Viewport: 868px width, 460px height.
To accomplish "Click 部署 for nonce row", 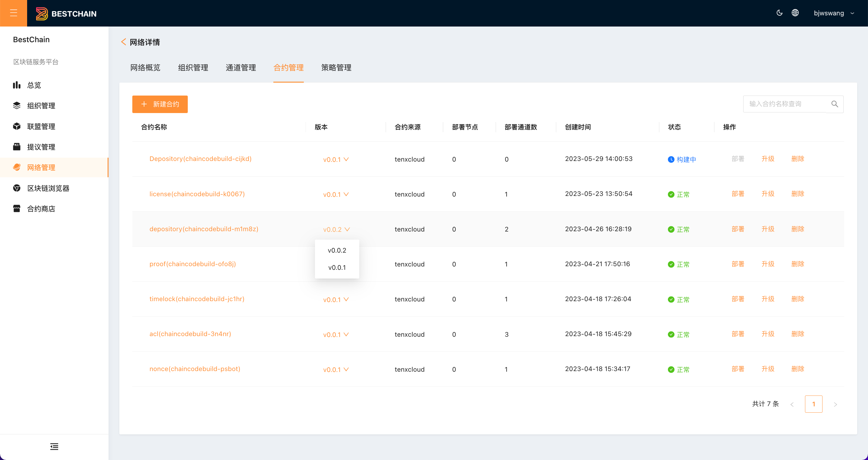I will (738, 369).
